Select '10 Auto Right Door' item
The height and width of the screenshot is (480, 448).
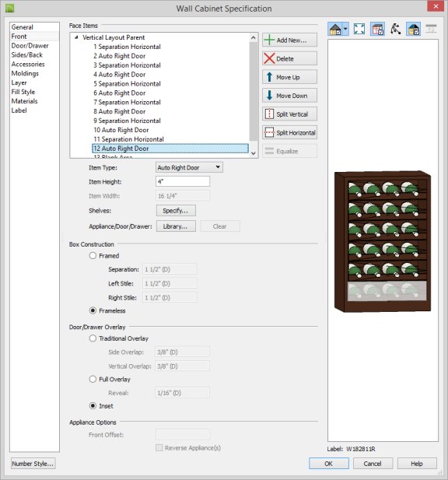click(x=121, y=130)
